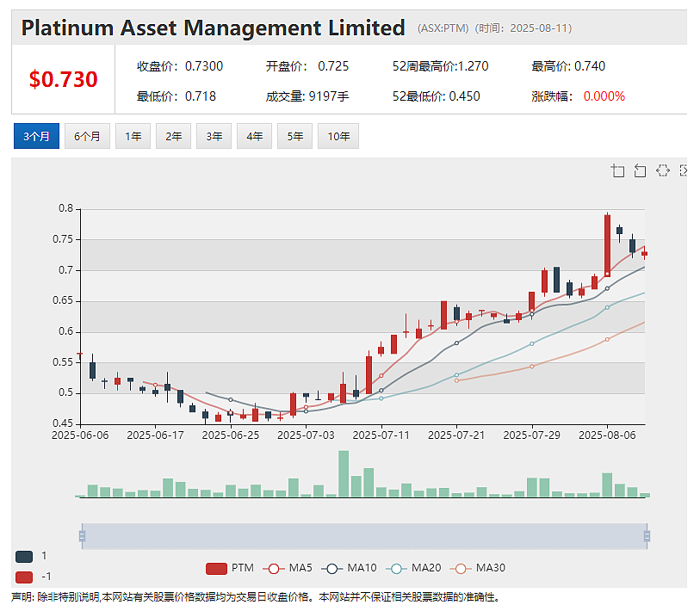Viewport: 700px width, 611px height.
Task: Grab the right data zoom slider handle
Action: [x=647, y=536]
